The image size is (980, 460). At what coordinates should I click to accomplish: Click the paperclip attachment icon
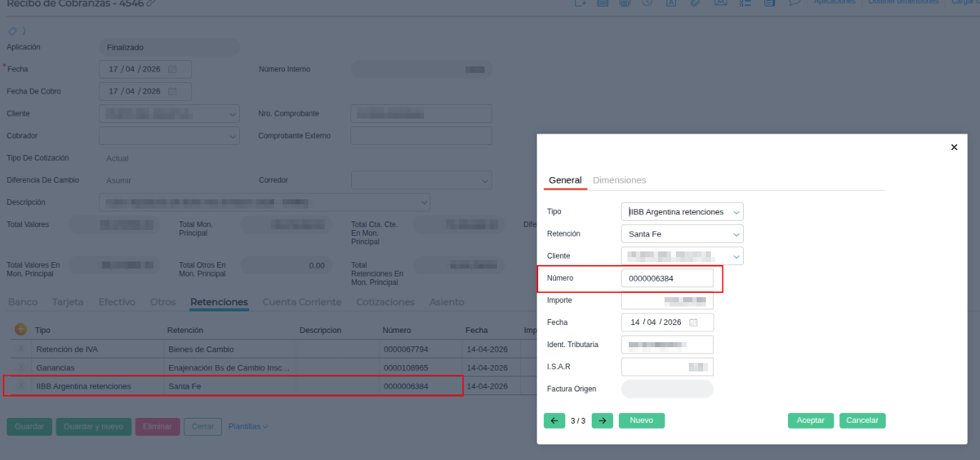click(x=694, y=3)
